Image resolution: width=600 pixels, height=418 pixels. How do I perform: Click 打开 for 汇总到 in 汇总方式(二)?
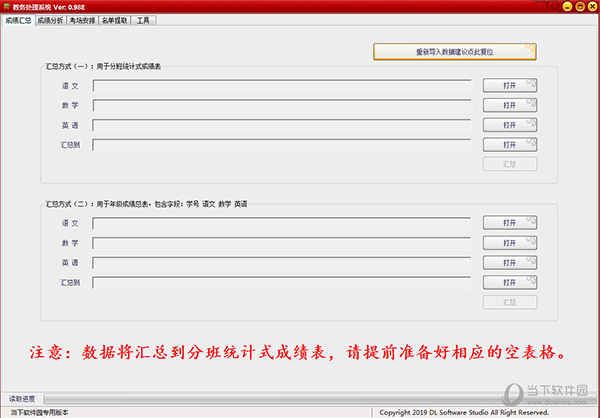tap(510, 283)
